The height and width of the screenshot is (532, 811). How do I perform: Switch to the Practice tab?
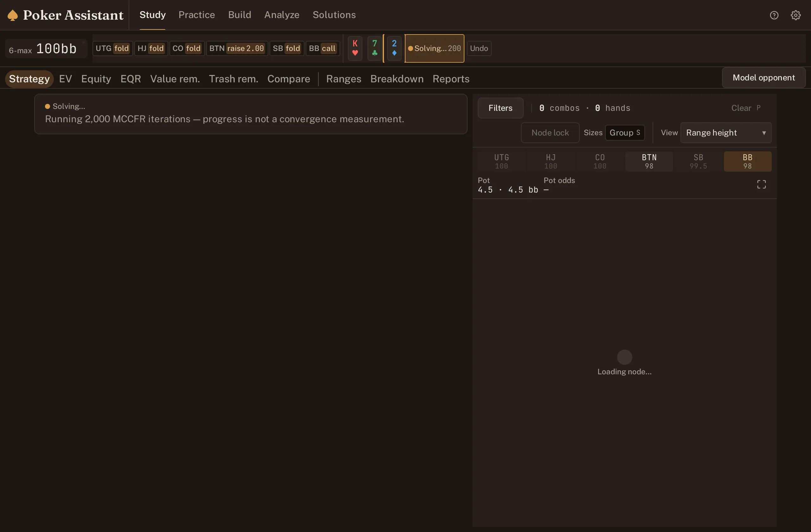(x=197, y=15)
